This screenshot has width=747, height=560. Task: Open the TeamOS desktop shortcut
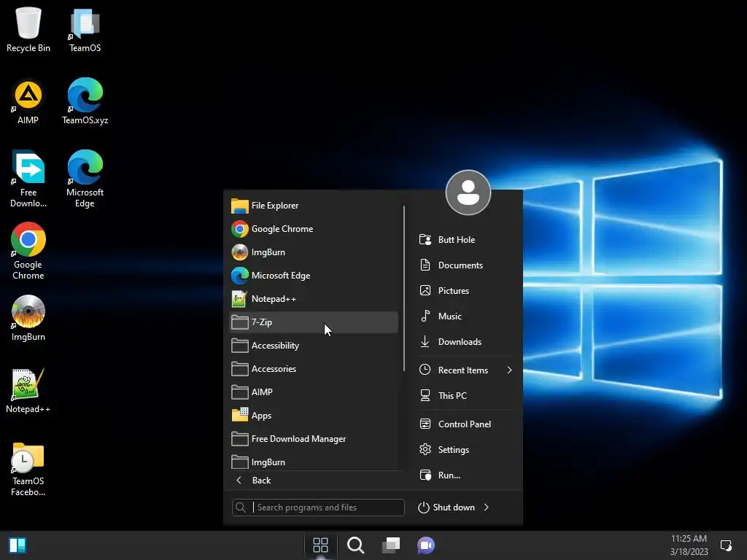85,29
